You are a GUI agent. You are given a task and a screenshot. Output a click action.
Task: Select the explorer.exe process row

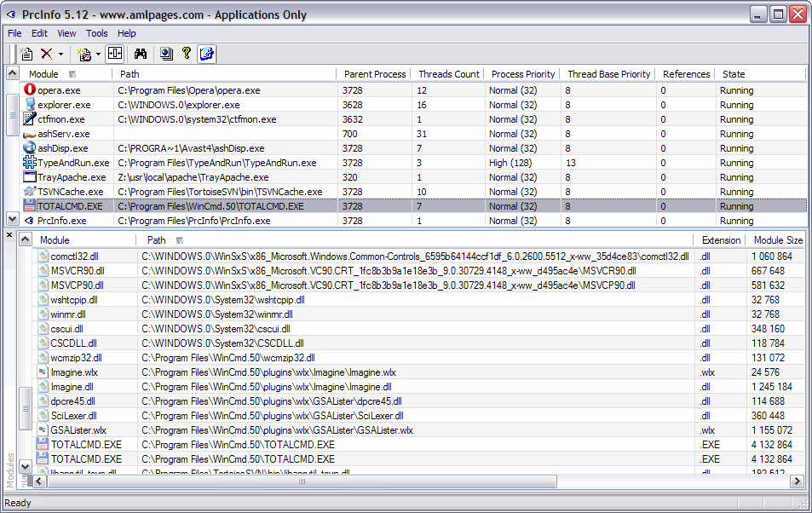coord(413,104)
